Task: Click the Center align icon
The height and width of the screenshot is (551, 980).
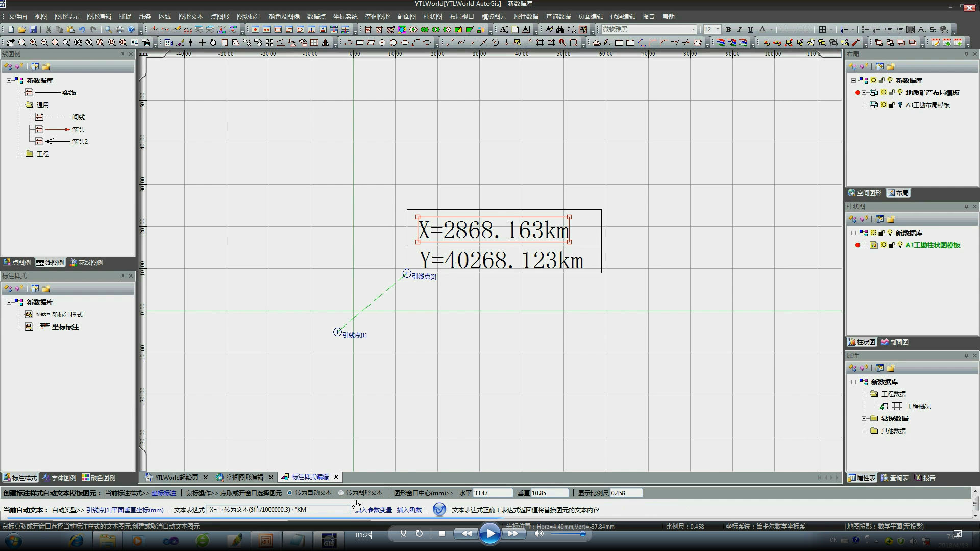Action: point(795,30)
